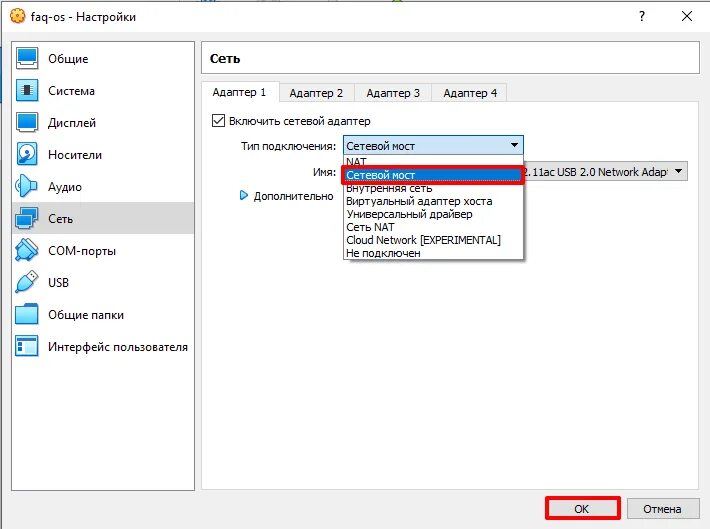The image size is (710, 529).
Task: Choose Cloud Network [EXPERIMENTAL] option
Action: click(x=433, y=240)
